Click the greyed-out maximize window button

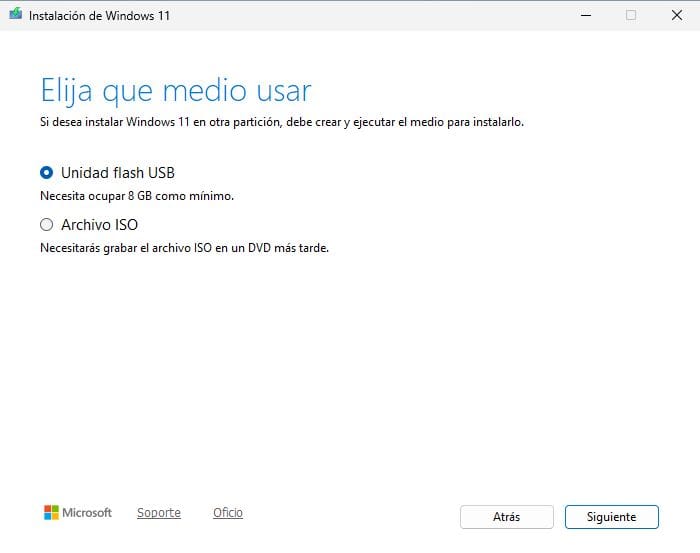(x=631, y=15)
